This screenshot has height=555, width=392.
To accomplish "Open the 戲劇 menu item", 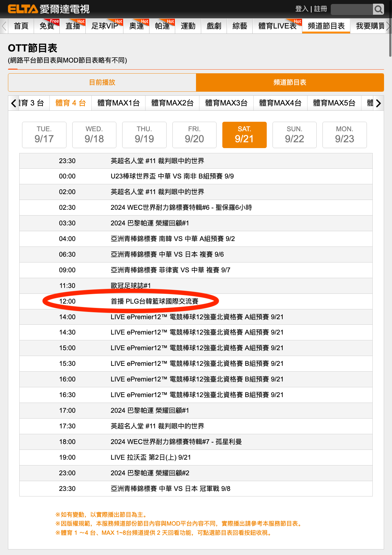I will [214, 26].
